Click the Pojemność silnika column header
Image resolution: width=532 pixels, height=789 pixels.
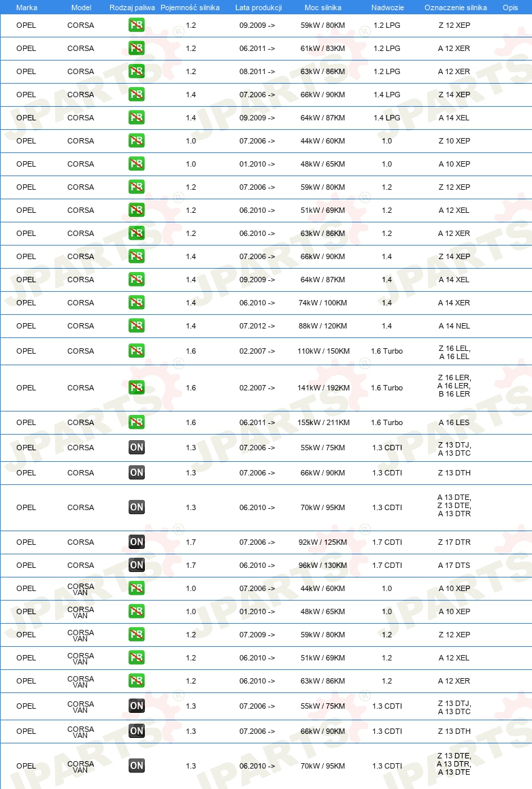(190, 7)
